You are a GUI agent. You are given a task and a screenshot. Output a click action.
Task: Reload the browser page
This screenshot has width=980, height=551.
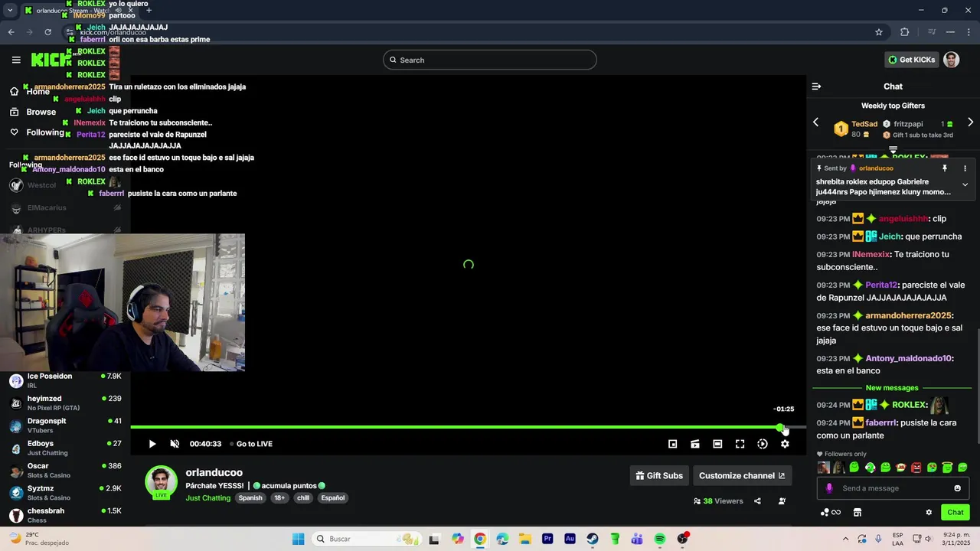[x=47, y=32]
